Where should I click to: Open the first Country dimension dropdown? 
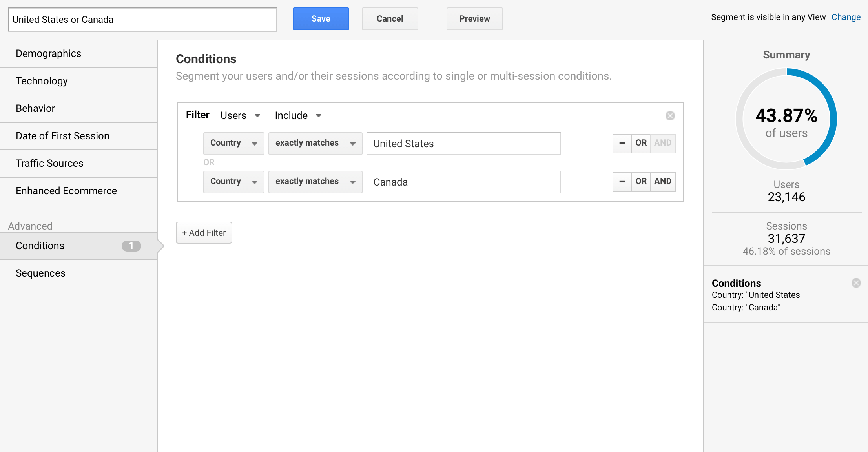(233, 143)
